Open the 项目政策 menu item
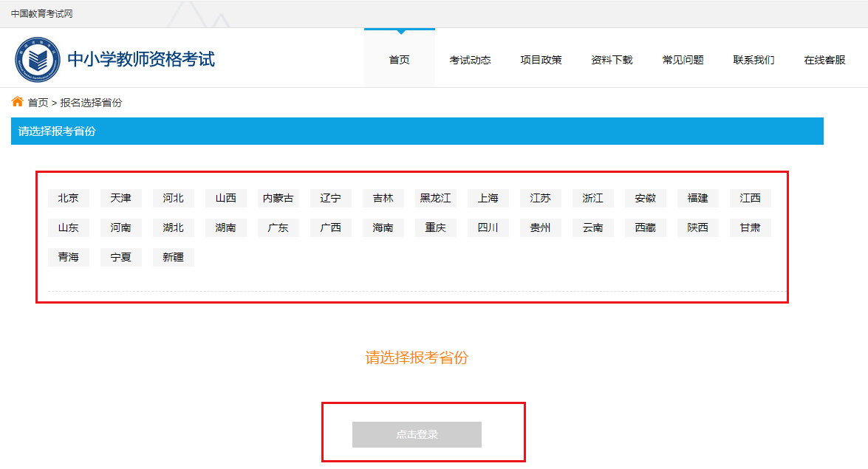The height and width of the screenshot is (469, 868). (541, 60)
